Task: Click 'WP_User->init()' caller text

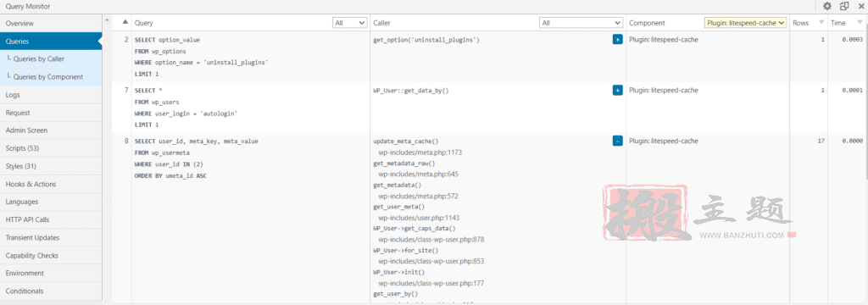Action: (x=399, y=272)
